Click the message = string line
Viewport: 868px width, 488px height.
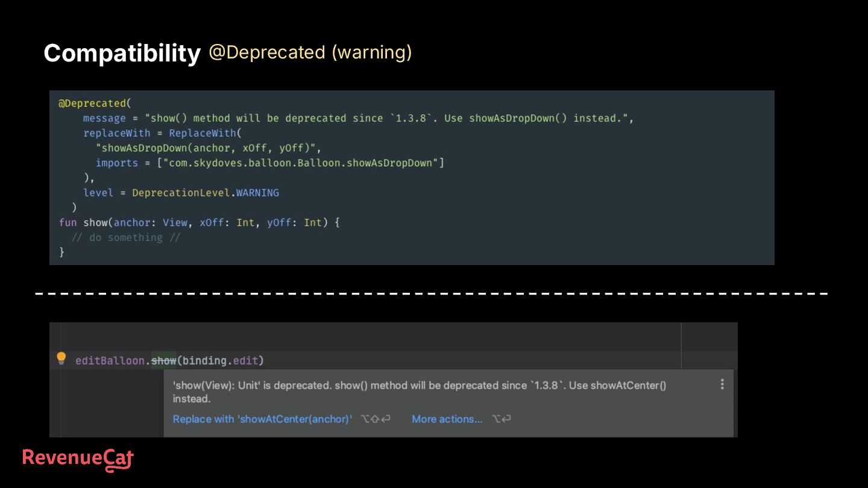(x=358, y=119)
